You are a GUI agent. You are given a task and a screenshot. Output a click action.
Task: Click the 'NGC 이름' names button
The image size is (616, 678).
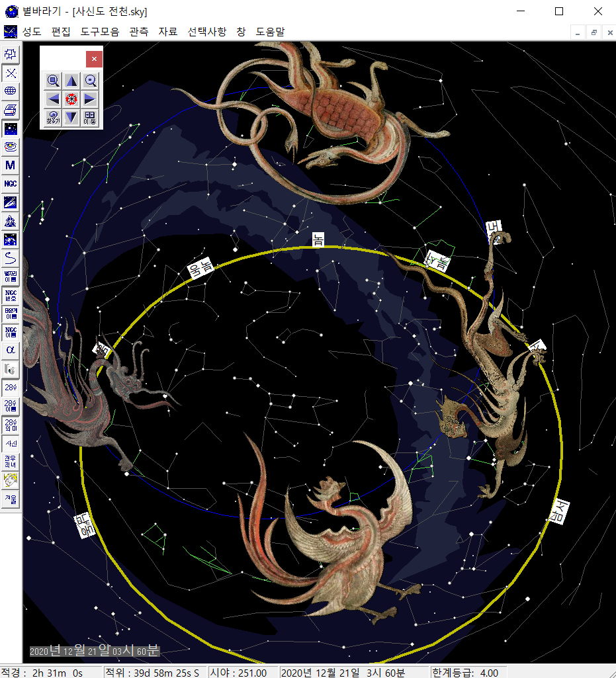[11, 331]
